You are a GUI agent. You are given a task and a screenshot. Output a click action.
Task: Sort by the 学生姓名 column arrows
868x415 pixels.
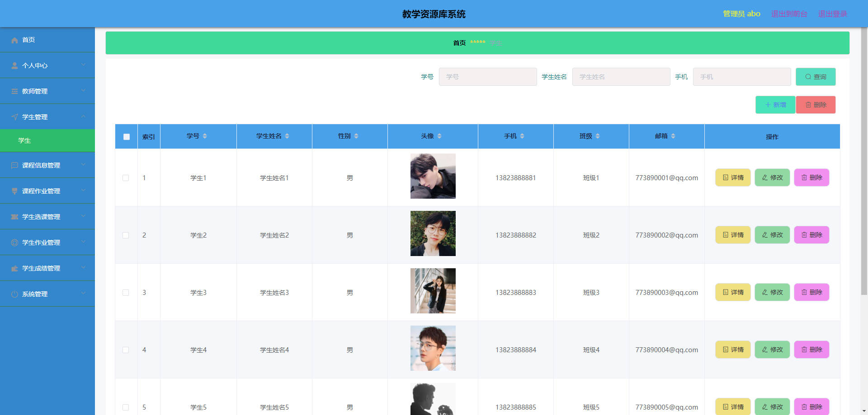(x=287, y=136)
